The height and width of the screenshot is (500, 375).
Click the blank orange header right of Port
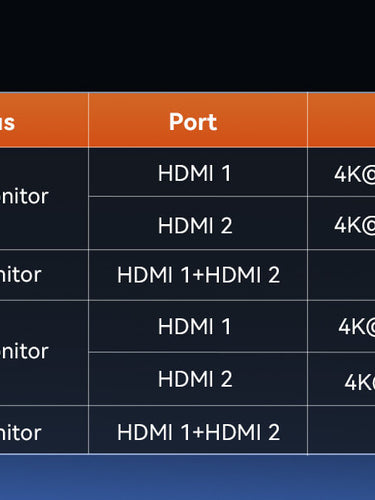coord(341,120)
